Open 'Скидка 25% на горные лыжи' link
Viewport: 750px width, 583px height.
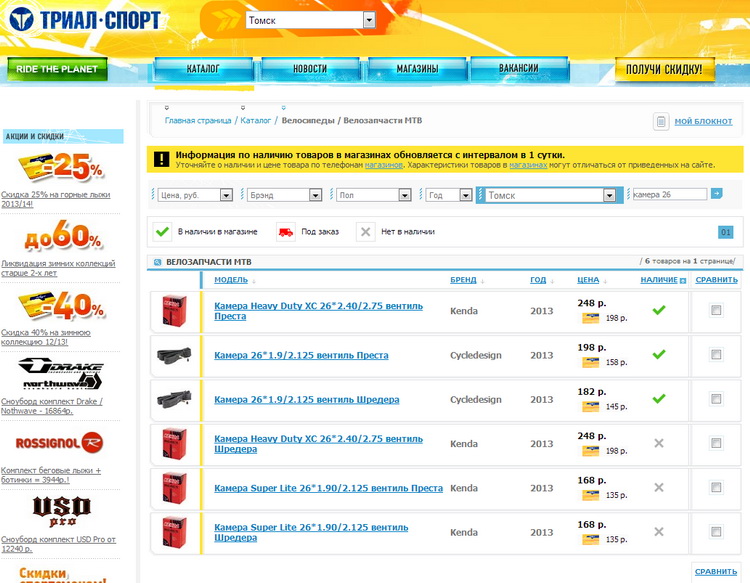click(55, 199)
